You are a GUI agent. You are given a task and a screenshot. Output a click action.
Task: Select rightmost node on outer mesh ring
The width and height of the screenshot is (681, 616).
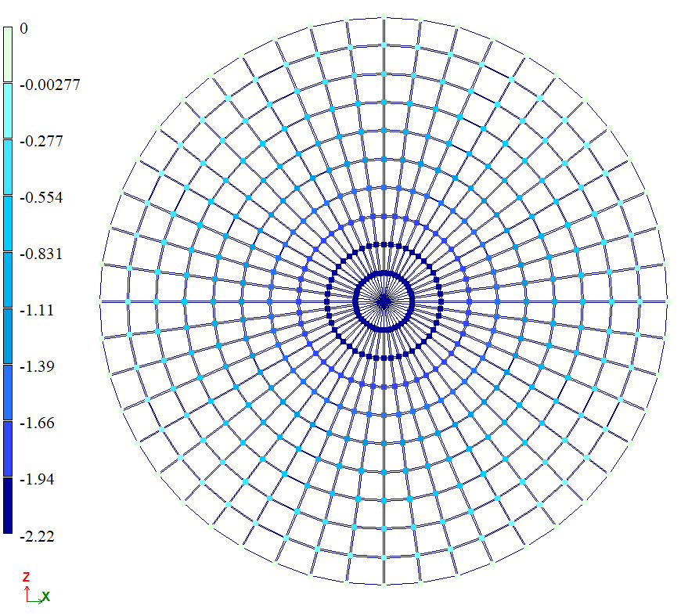tap(667, 301)
